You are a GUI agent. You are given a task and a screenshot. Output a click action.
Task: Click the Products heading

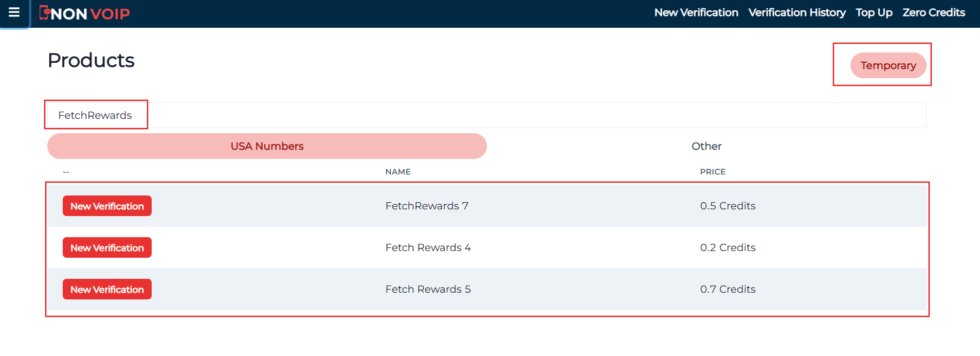(91, 60)
